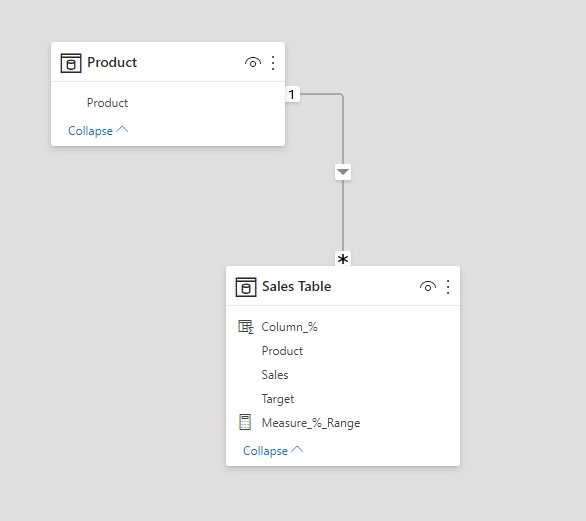The height and width of the screenshot is (521, 586).
Task: Collapse the Product table card
Action: pyautogui.click(x=98, y=131)
